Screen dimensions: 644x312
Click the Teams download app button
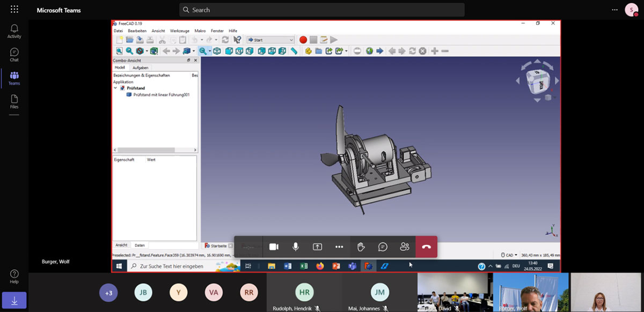pyautogui.click(x=14, y=301)
